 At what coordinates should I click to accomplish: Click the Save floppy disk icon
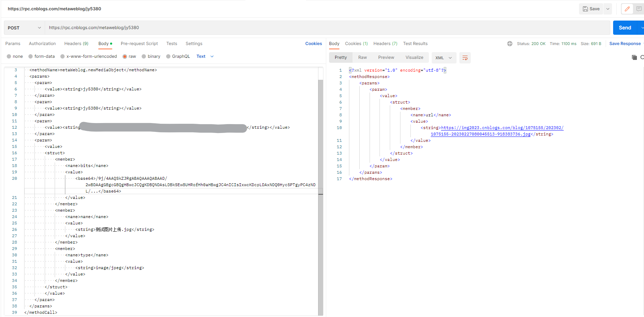[585, 9]
